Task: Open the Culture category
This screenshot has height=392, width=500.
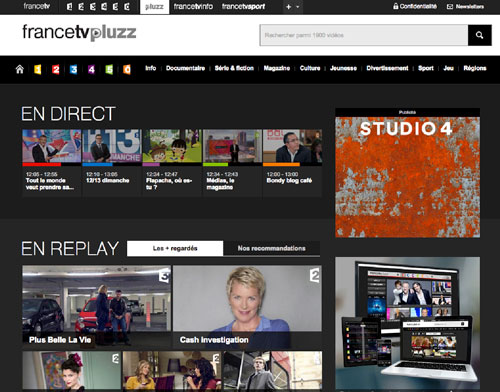Action: click(x=310, y=68)
